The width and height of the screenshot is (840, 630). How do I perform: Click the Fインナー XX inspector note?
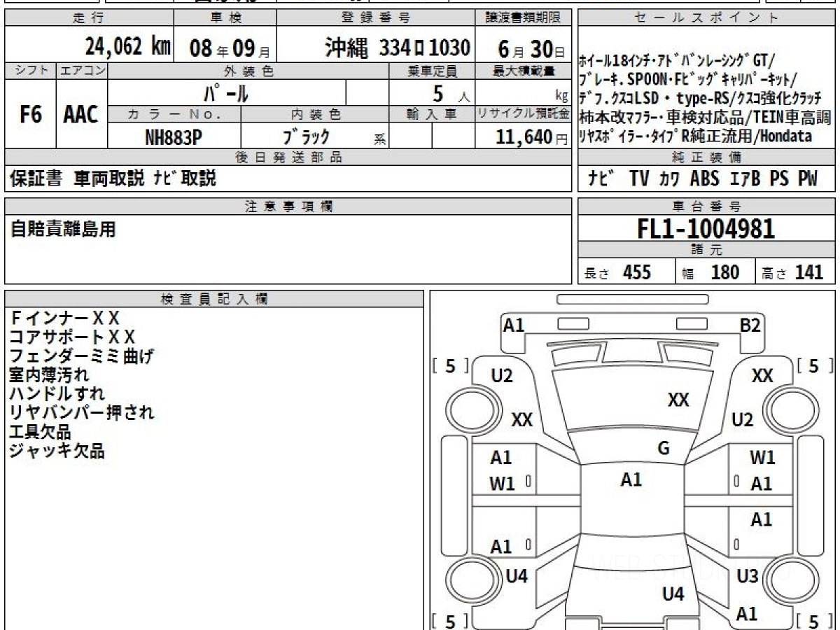tap(64, 318)
